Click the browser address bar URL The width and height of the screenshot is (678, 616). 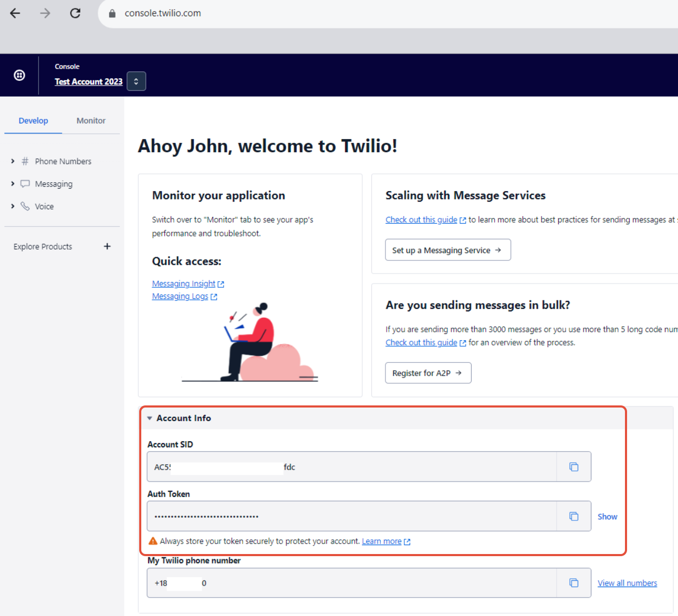163,13
